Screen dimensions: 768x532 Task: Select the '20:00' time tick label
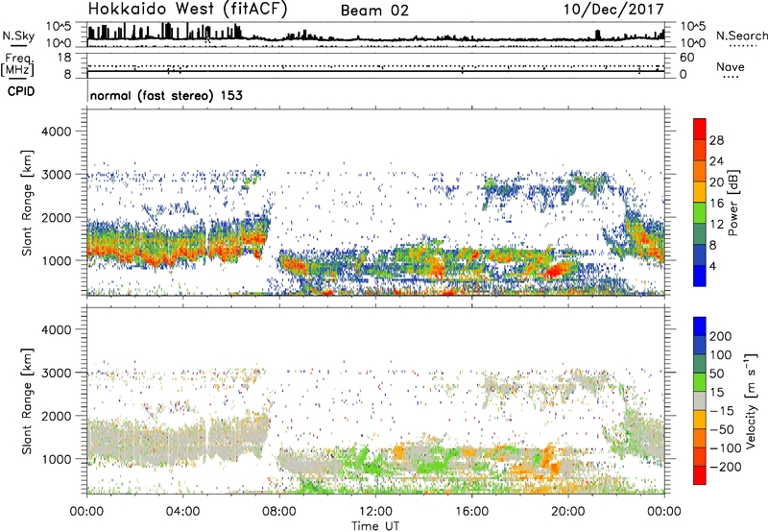click(567, 512)
